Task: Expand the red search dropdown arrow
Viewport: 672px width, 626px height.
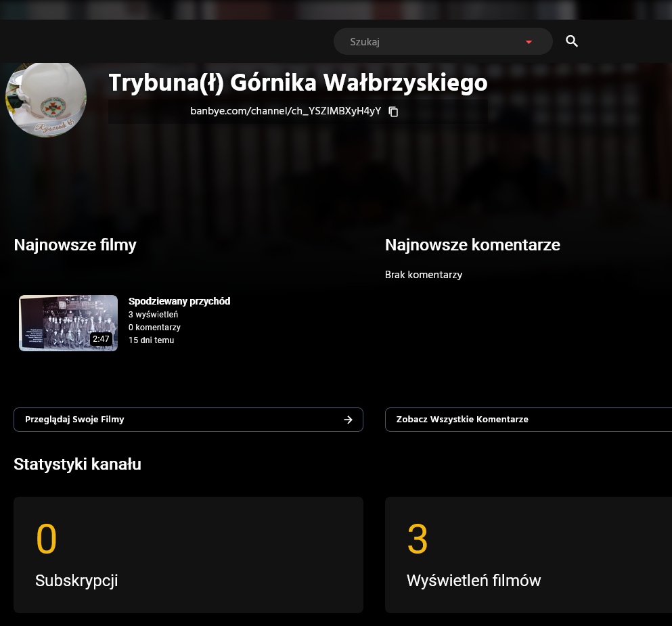Action: tap(529, 42)
